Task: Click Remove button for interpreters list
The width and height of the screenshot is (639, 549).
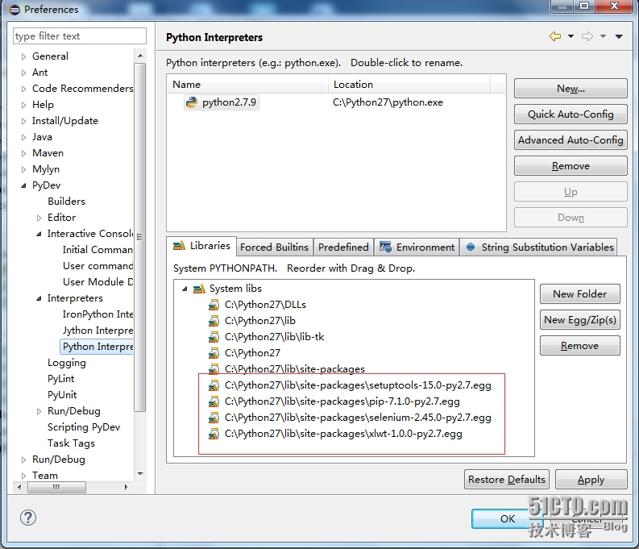Action: (x=571, y=166)
